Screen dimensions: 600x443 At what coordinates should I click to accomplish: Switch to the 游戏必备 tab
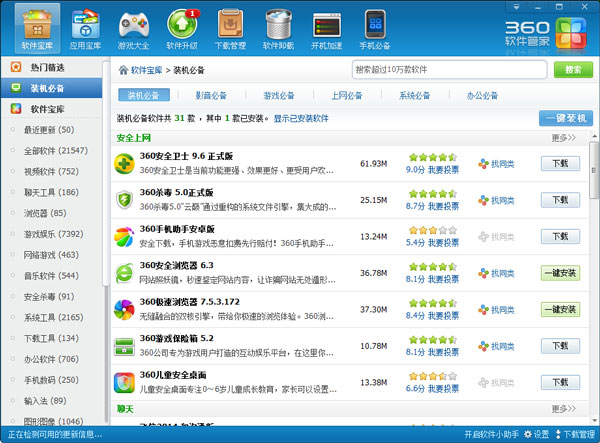(x=279, y=96)
